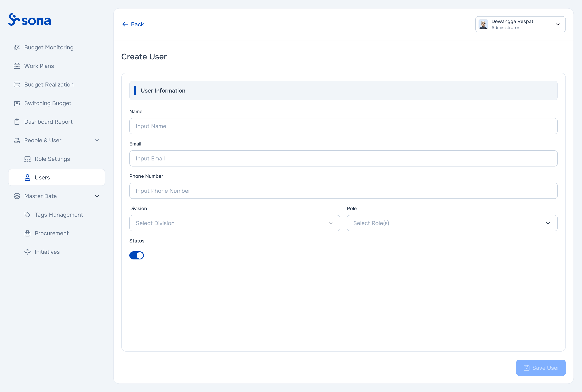
Task: Click the Division label
Action: pos(138,209)
